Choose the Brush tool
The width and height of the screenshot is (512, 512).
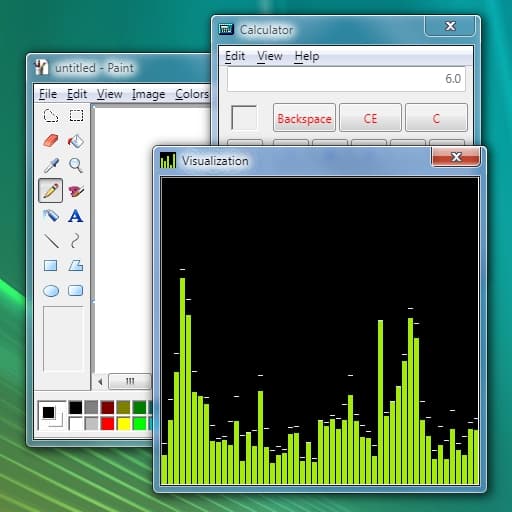pyautogui.click(x=76, y=191)
